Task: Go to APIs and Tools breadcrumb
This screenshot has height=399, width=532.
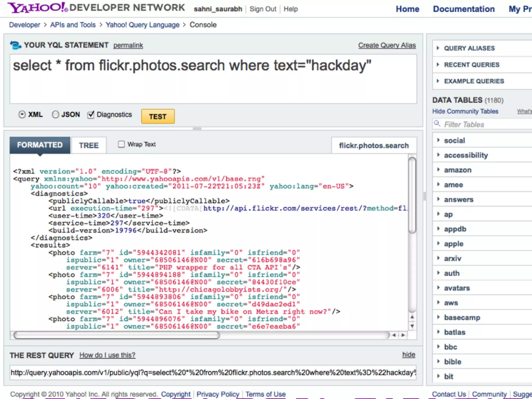Action: 73,25
